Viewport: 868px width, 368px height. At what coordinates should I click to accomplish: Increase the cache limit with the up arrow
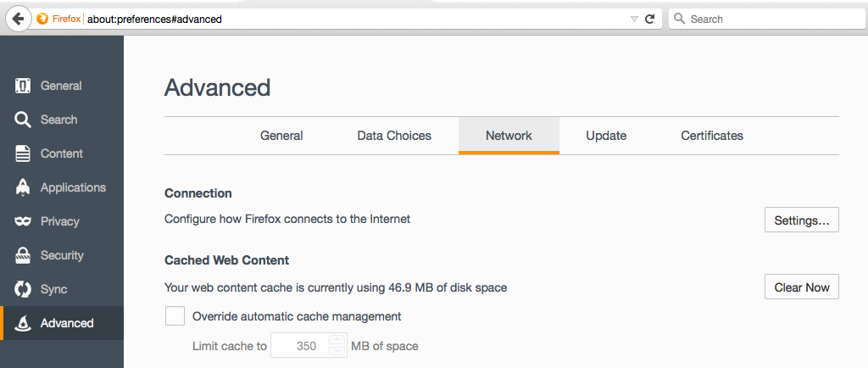337,341
